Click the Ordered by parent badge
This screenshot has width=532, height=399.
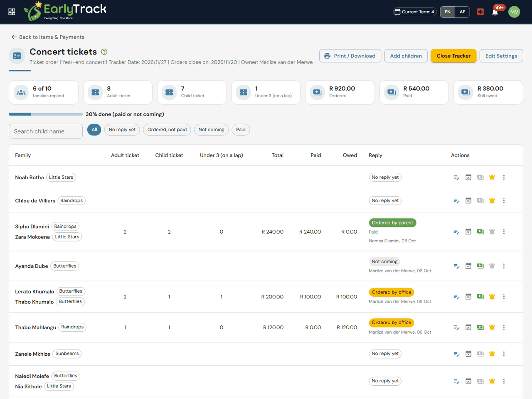[392, 223]
